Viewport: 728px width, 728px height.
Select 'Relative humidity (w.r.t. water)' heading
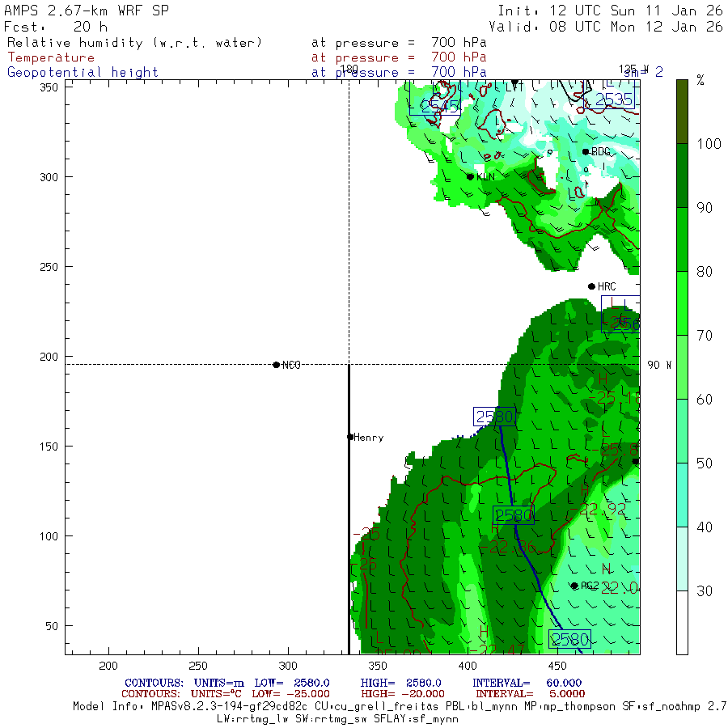click(134, 43)
